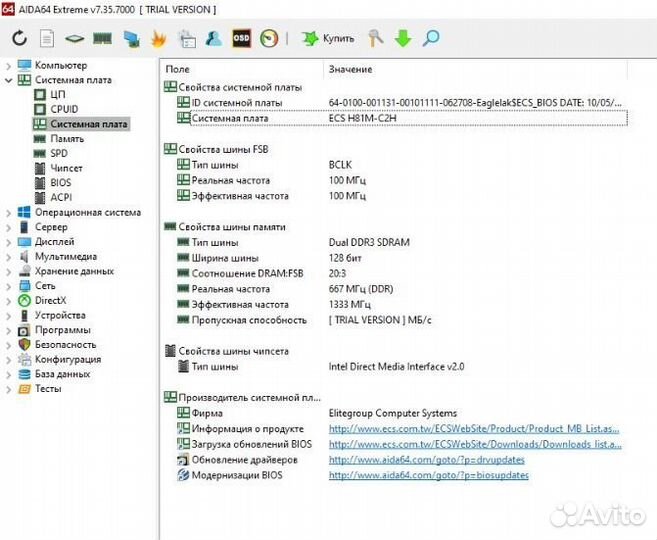Viewport: 657px width, 540px height.
Task: Select Чипсет tree item
Action: [x=58, y=168]
